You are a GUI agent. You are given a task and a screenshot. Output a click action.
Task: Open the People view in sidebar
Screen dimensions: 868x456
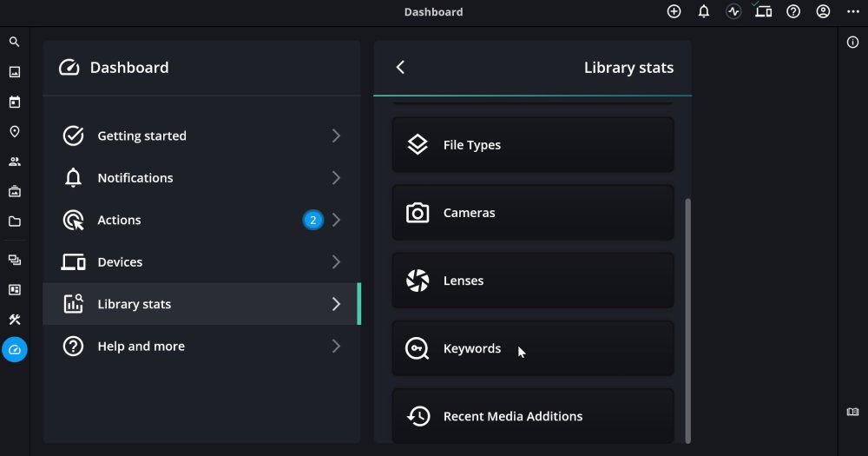14,162
